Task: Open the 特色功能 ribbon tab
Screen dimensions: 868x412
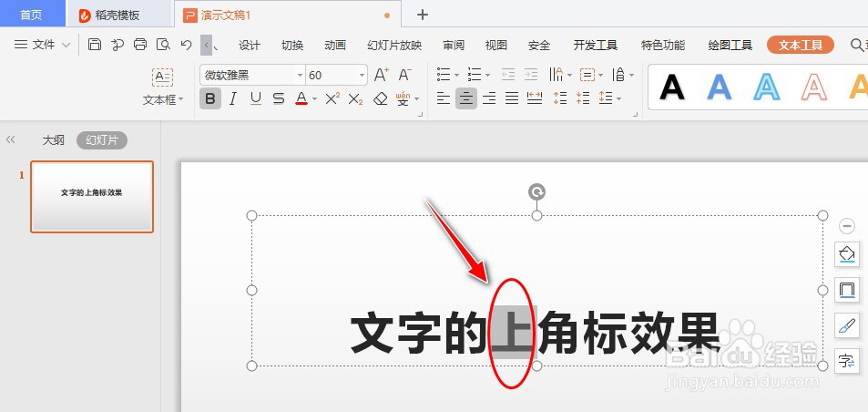Action: (663, 46)
